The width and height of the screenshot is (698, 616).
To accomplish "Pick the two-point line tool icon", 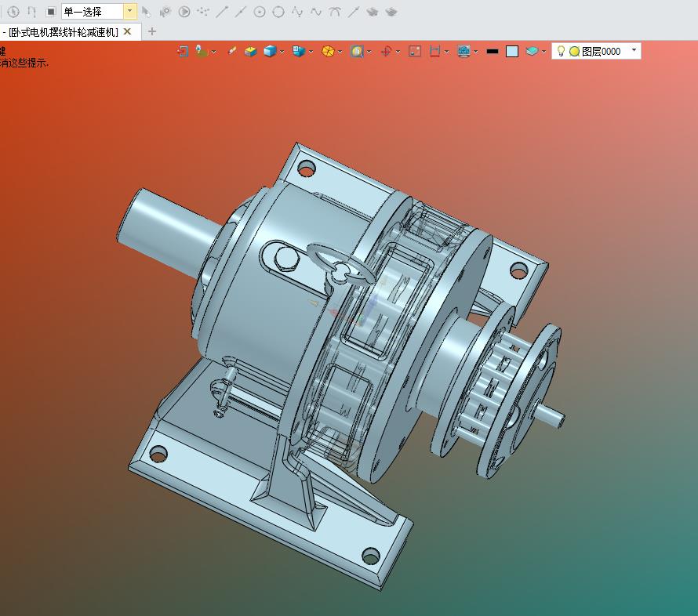I will pos(222,12).
